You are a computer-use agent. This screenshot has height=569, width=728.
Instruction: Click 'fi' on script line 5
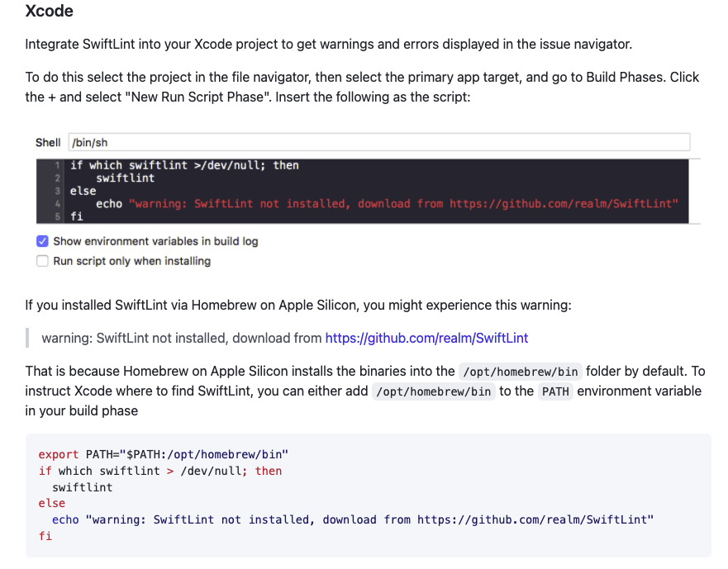pyautogui.click(x=77, y=216)
